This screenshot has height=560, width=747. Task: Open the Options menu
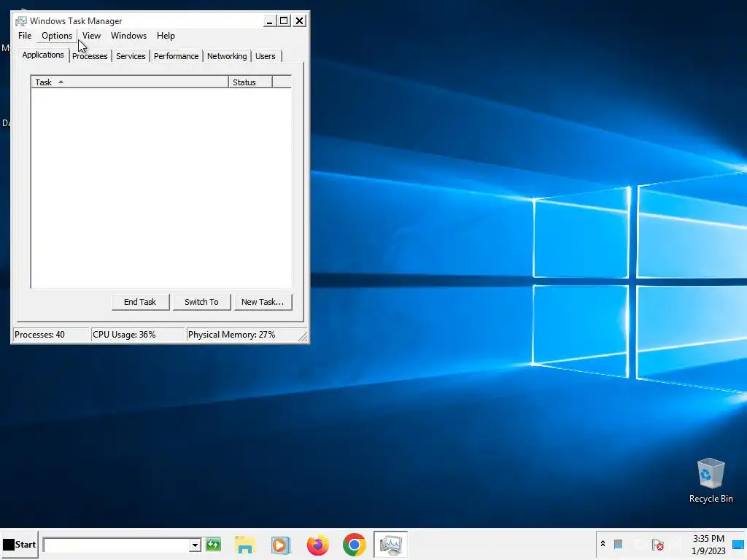57,36
